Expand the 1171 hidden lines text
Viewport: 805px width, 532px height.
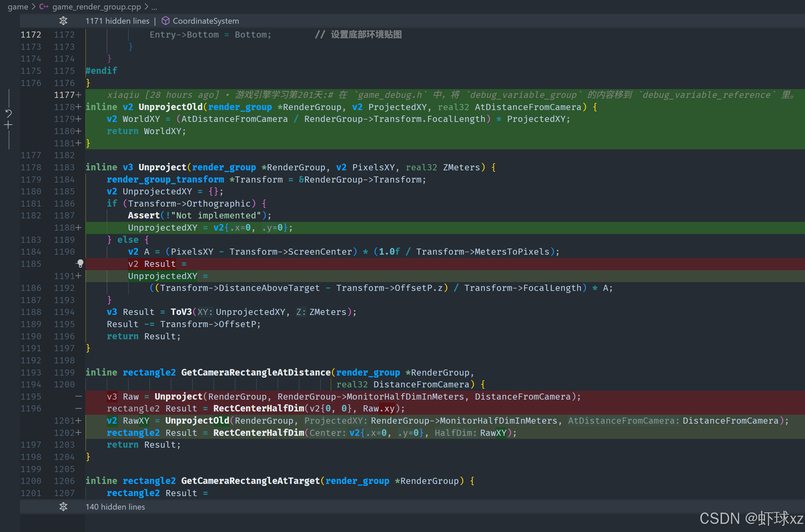pos(117,21)
